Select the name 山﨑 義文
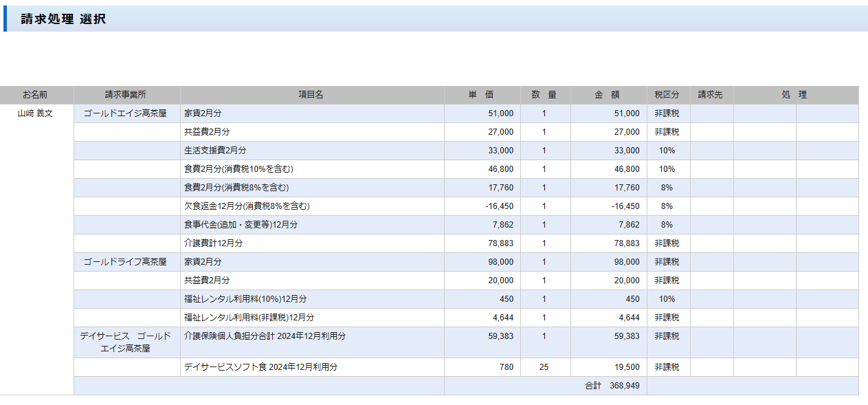 pos(35,113)
